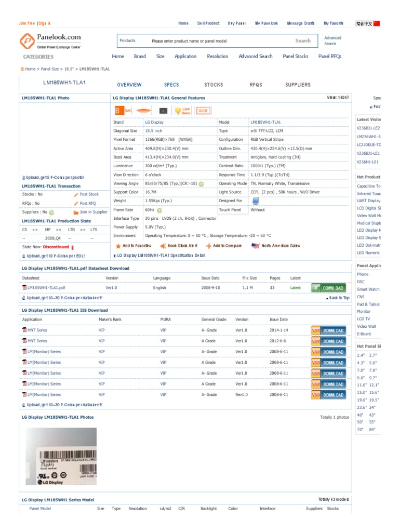The height and width of the screenshot is (532, 399).
Task: Open the SUPPLIERS tab
Action: [x=298, y=85]
